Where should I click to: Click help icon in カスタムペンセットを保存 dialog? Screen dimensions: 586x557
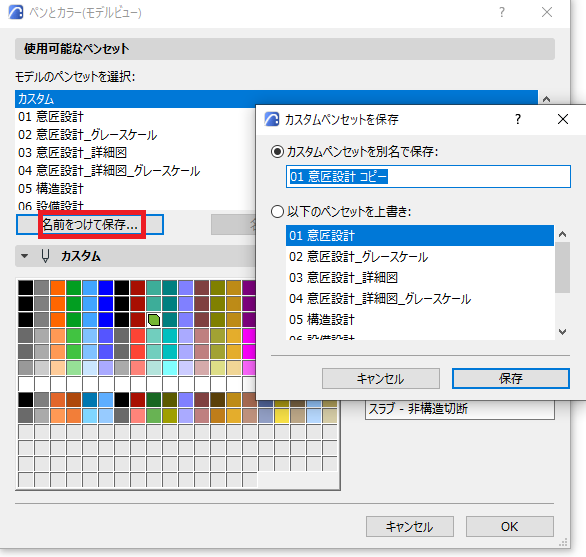coord(518,119)
